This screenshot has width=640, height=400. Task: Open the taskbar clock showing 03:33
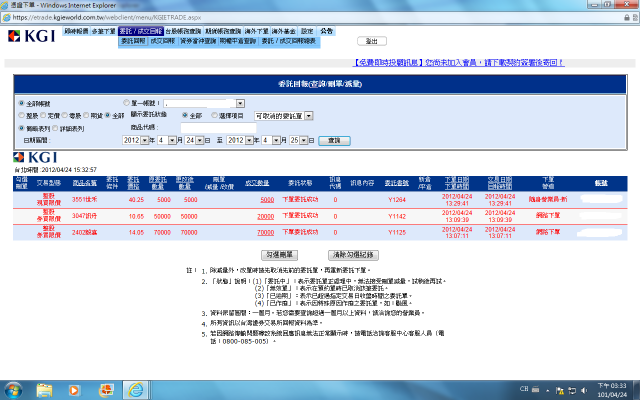click(x=611, y=390)
